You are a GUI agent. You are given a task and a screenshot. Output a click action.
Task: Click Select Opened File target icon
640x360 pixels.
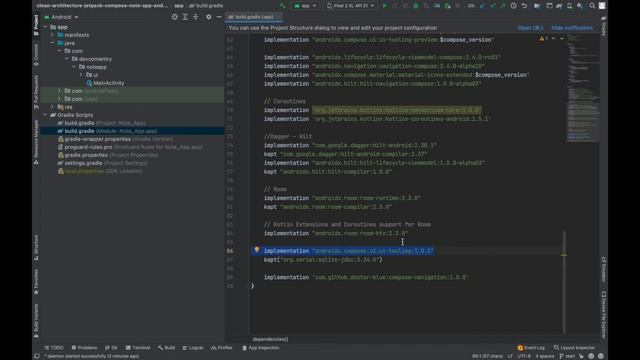click(x=175, y=17)
